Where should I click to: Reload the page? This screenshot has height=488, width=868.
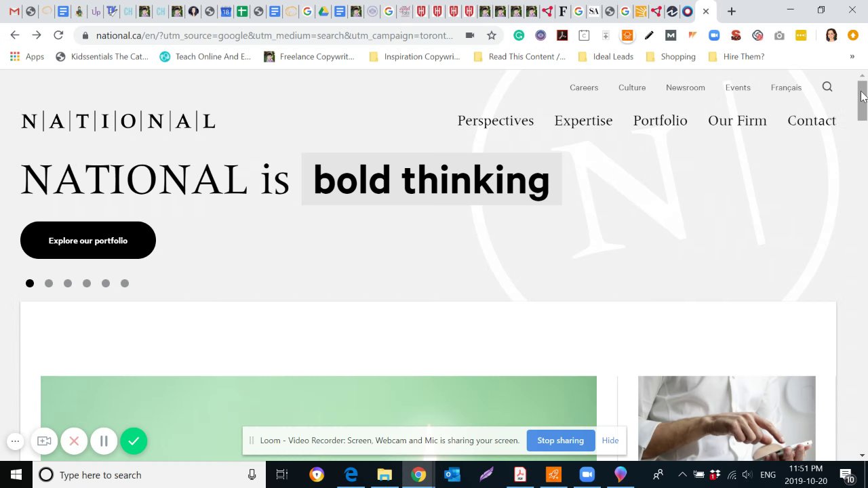pos(58,35)
